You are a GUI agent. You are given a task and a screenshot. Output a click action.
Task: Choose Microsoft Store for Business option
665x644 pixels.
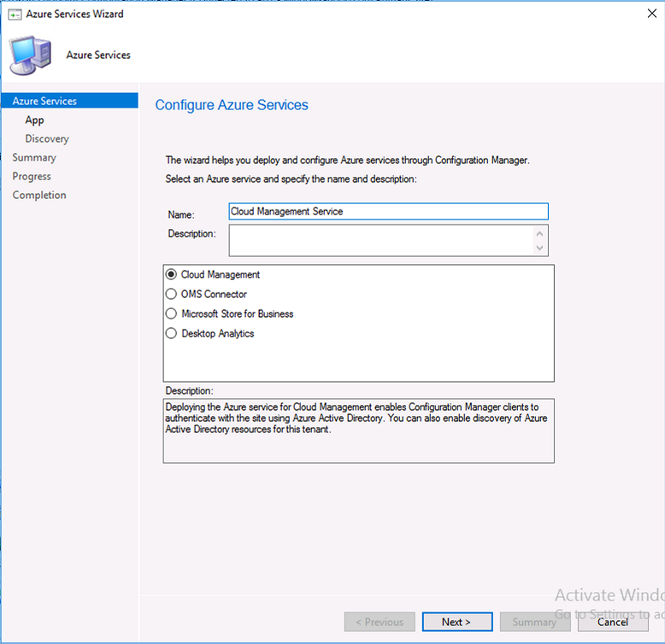(171, 313)
